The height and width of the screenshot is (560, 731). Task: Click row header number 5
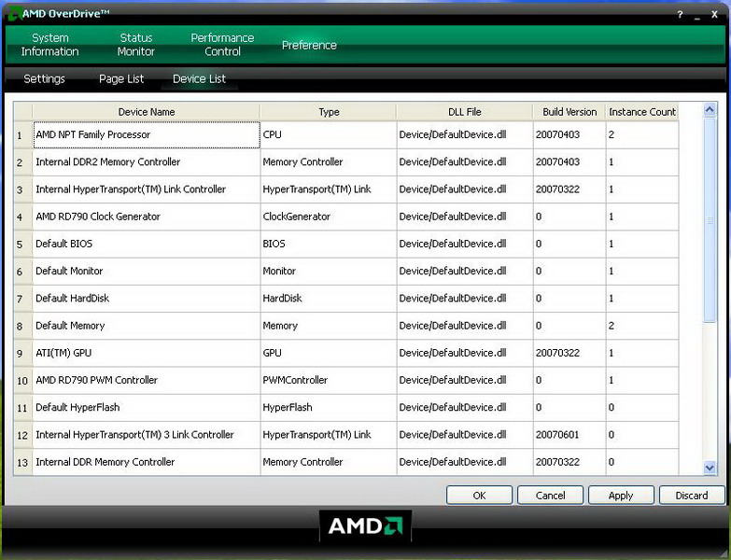click(23, 245)
